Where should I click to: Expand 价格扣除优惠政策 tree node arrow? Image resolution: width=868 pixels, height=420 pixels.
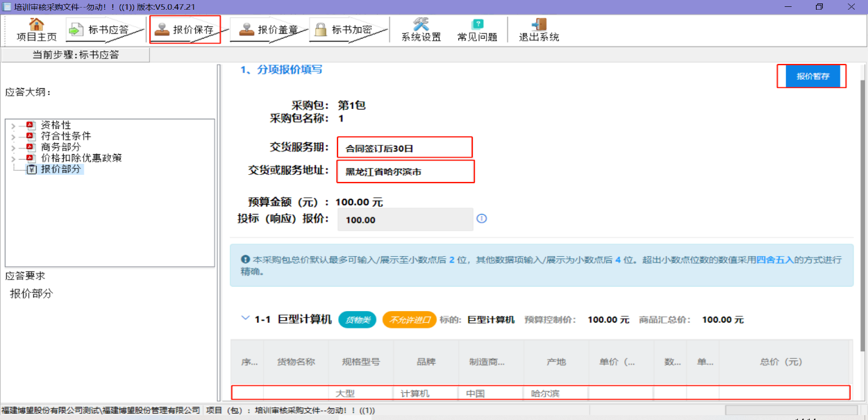point(13,159)
